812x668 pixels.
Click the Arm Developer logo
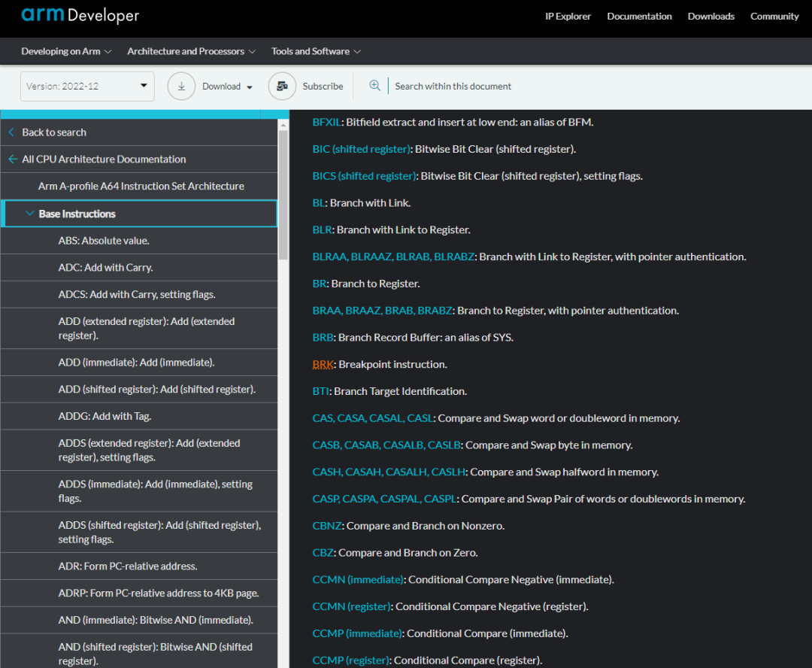[80, 16]
